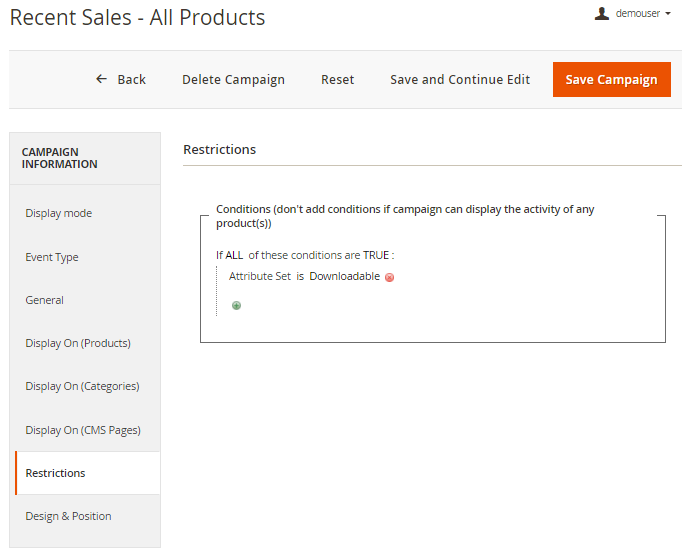Change the Downloadable attribute set value
685x557 pixels.
(344, 276)
